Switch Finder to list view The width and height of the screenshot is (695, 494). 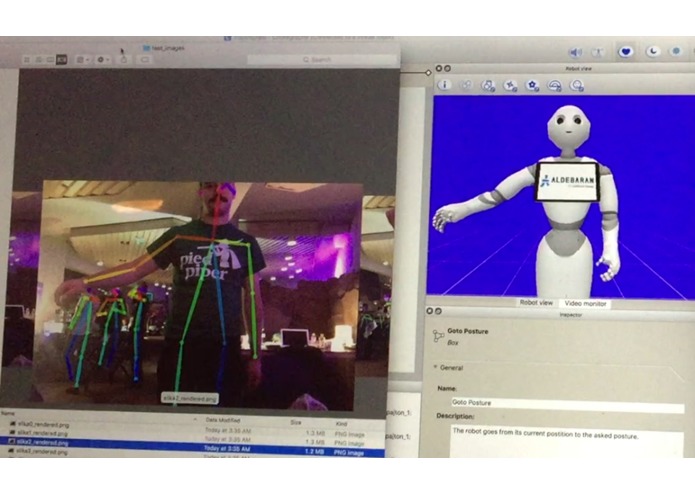tap(39, 59)
